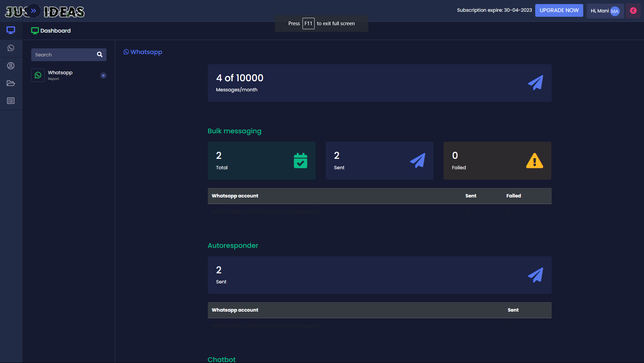Click the yellow warning icon on Failed card
This screenshot has width=644, height=363.
click(535, 161)
